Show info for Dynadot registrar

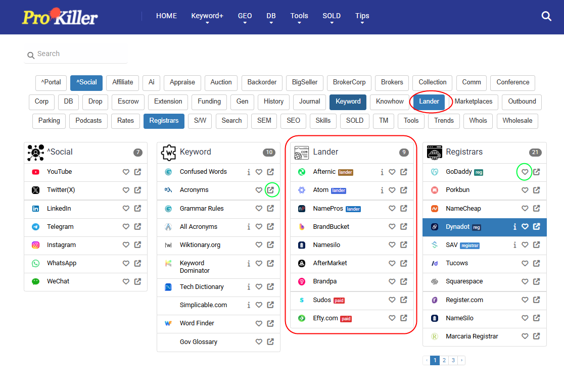514,227
